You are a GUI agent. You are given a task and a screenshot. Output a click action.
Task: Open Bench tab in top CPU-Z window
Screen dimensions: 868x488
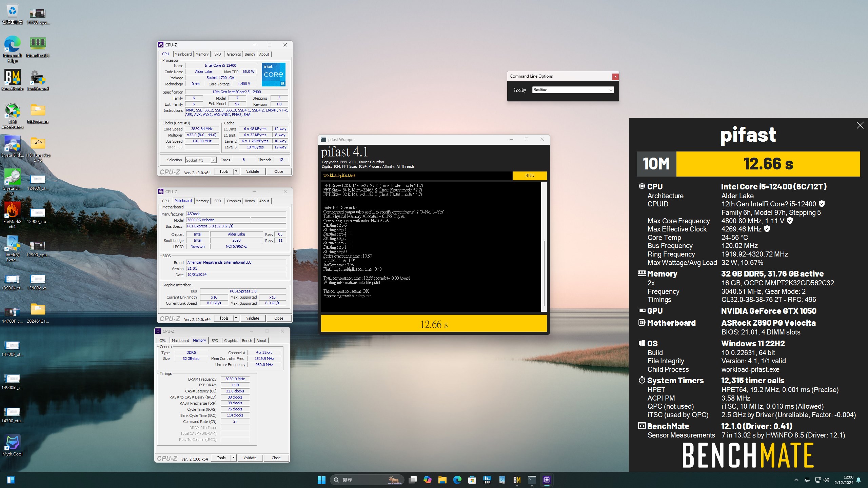[x=250, y=54]
